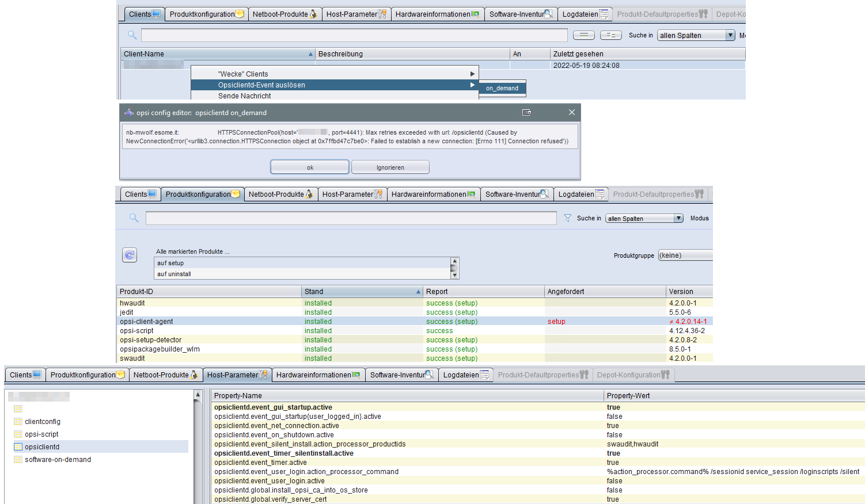Click the maximize icon in opsi config editor dialog

(x=526, y=112)
